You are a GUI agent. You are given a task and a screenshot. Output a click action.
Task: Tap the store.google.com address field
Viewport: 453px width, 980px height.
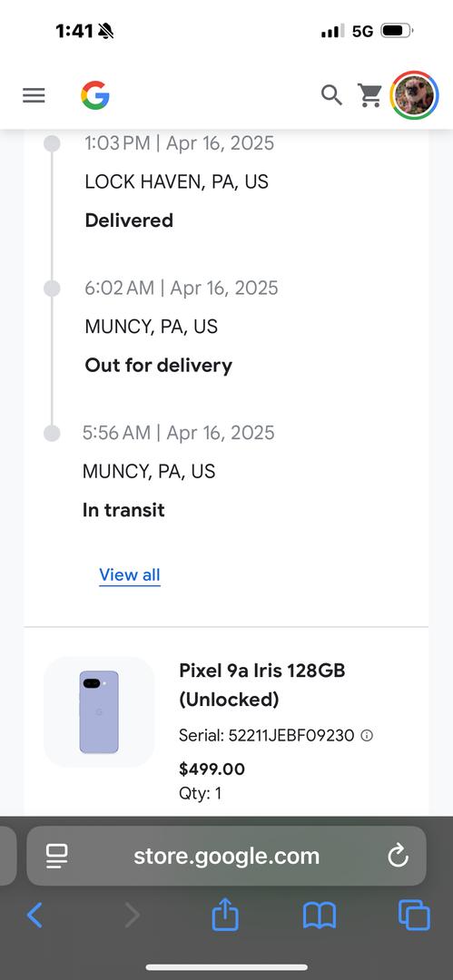[227, 856]
